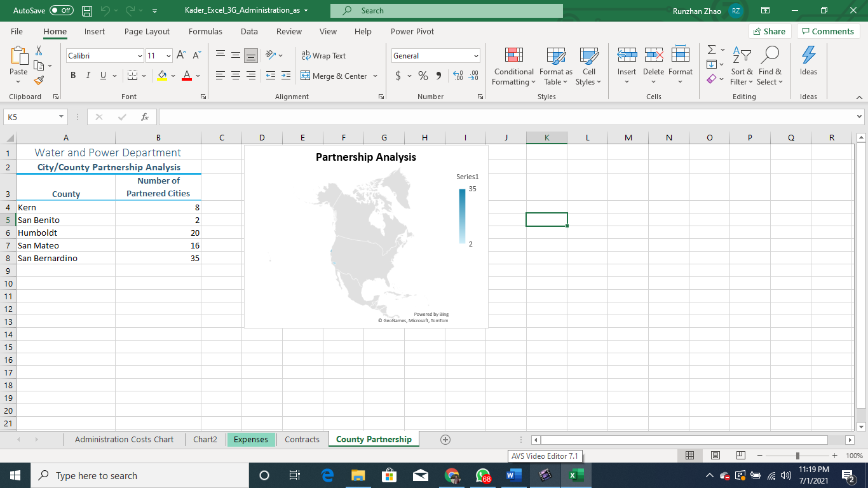Click the formula bar input area

pos(506,117)
